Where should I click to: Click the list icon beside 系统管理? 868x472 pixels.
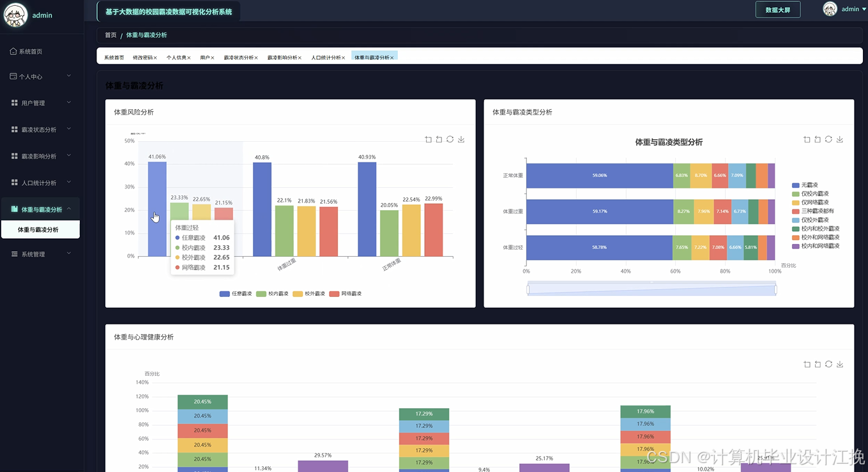click(15, 254)
